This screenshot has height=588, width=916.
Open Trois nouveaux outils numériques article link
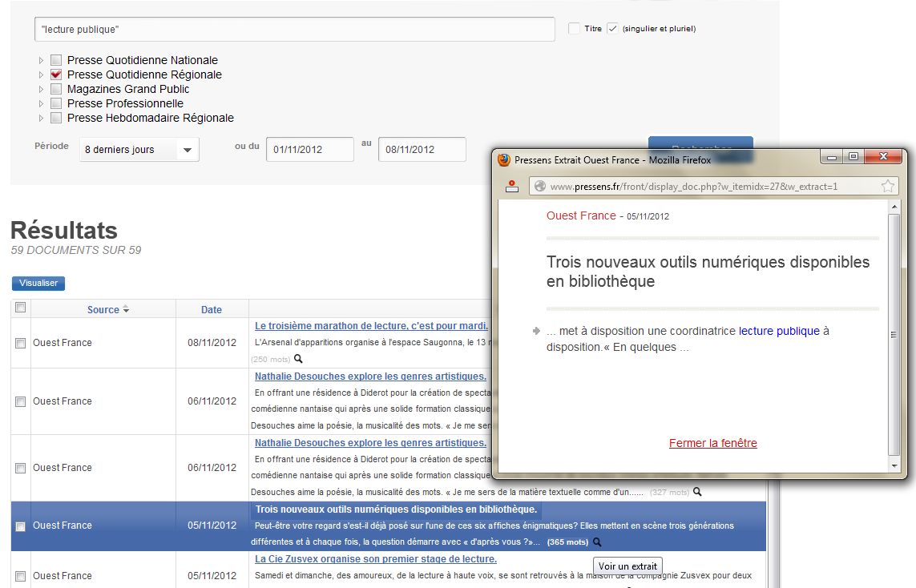396,509
